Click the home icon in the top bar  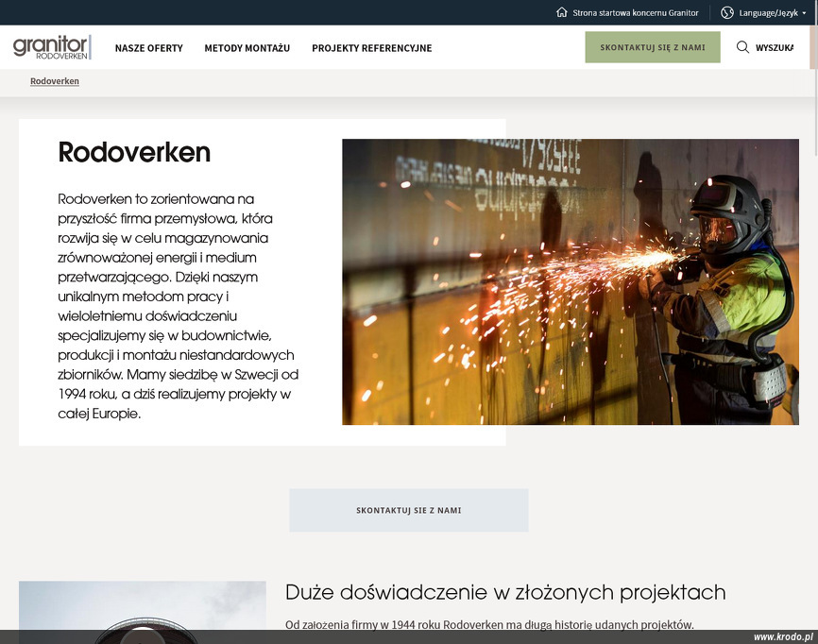pyautogui.click(x=561, y=12)
